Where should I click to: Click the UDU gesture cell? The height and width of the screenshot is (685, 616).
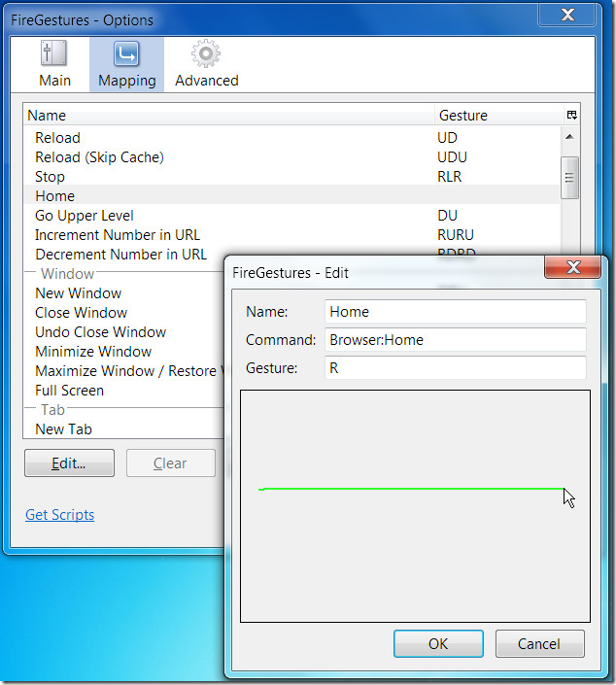(452, 157)
